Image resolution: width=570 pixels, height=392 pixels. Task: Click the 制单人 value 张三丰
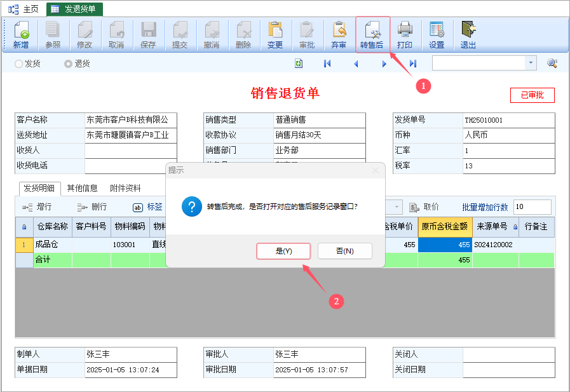coord(131,355)
